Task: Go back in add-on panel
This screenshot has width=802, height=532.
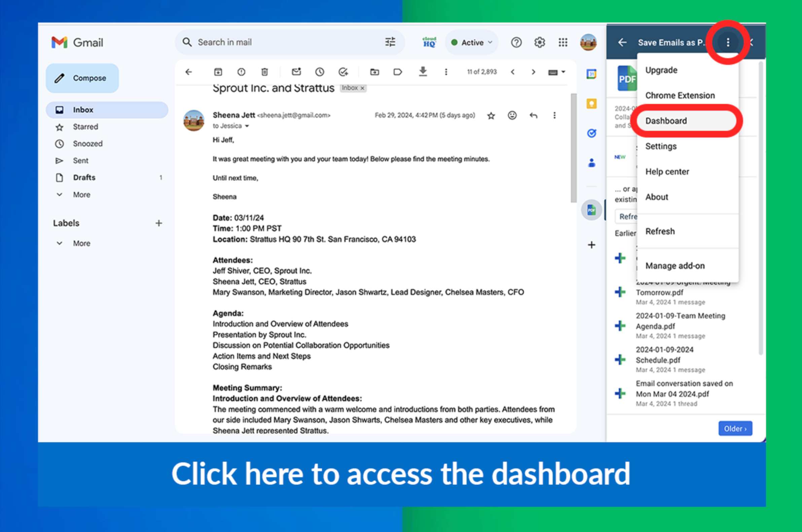Action: [x=622, y=42]
